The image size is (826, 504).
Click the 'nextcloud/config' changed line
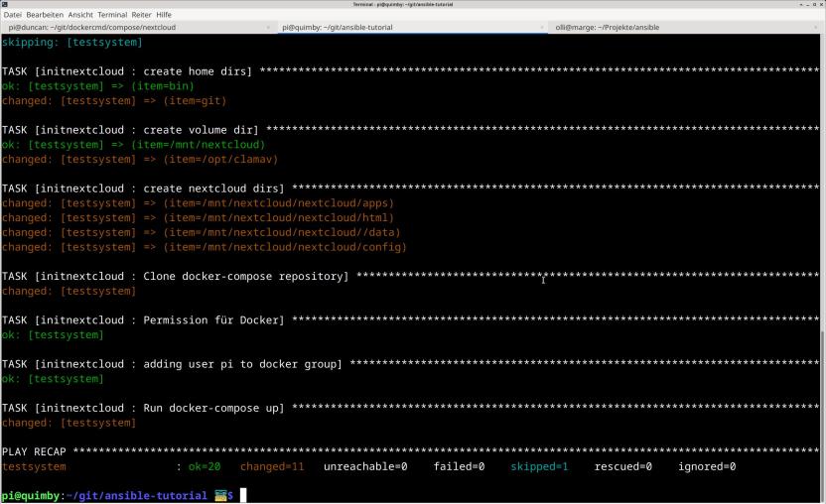[x=205, y=247]
